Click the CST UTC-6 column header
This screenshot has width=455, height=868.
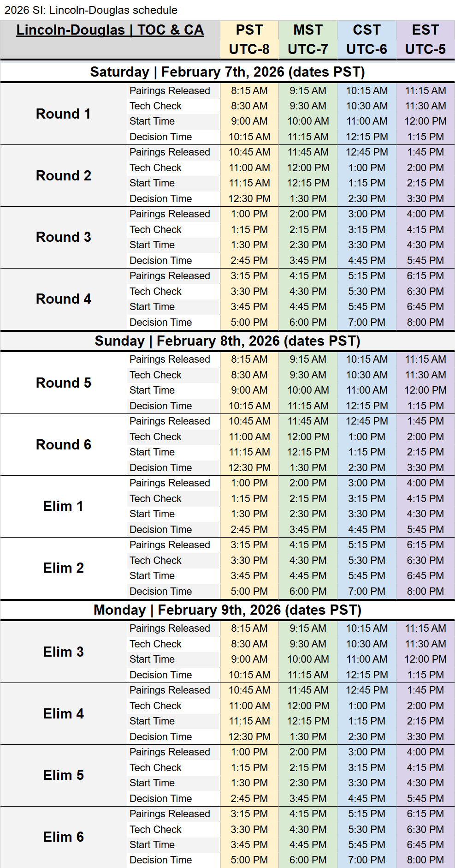(366, 40)
